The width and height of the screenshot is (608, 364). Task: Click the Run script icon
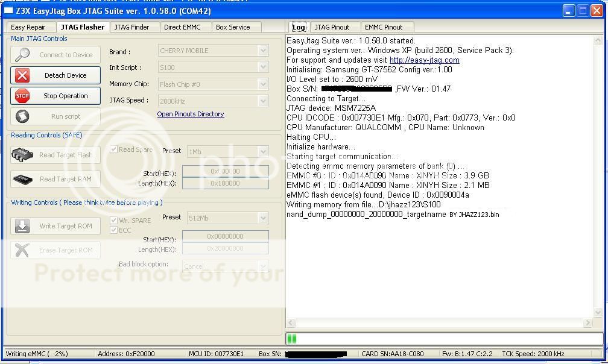(x=22, y=116)
